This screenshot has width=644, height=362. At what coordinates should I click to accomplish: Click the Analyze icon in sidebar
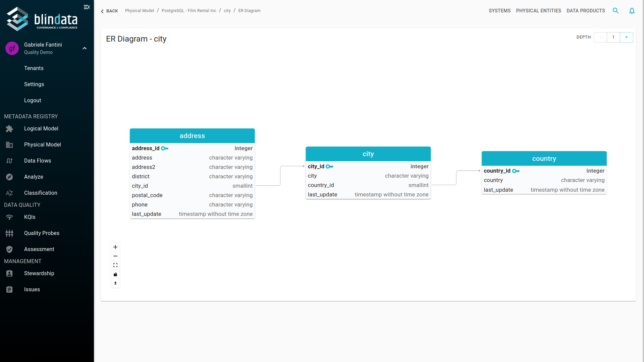pos(10,177)
